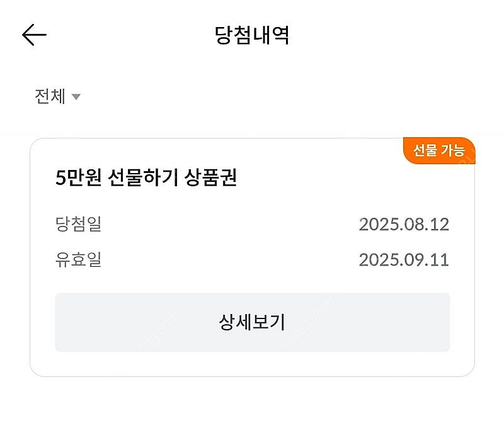Tap the blank header area right of 당첨내역

point(391,35)
